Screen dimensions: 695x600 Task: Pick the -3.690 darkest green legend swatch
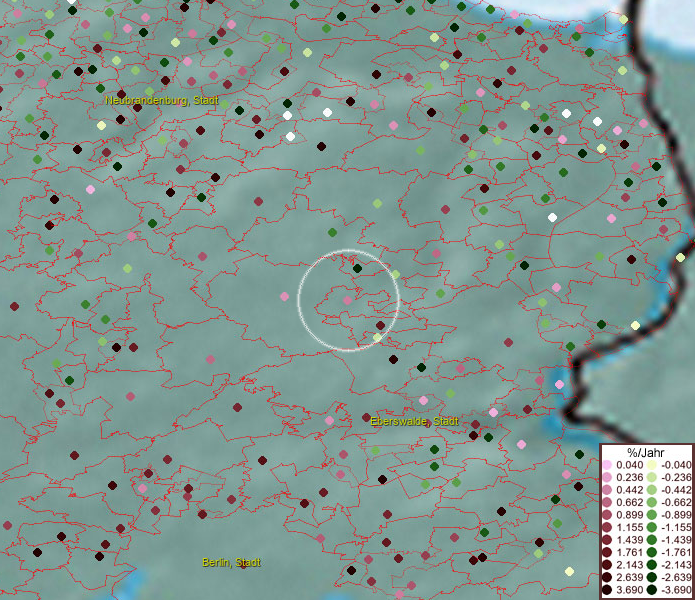point(652,590)
